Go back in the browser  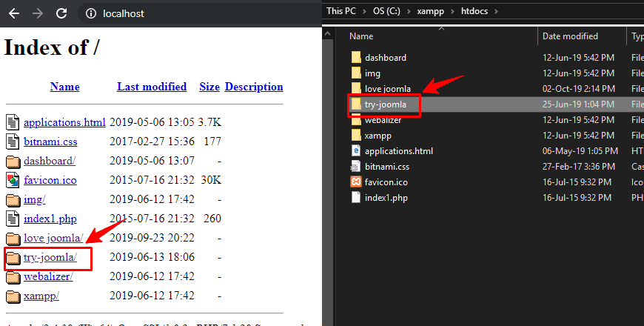(14, 13)
